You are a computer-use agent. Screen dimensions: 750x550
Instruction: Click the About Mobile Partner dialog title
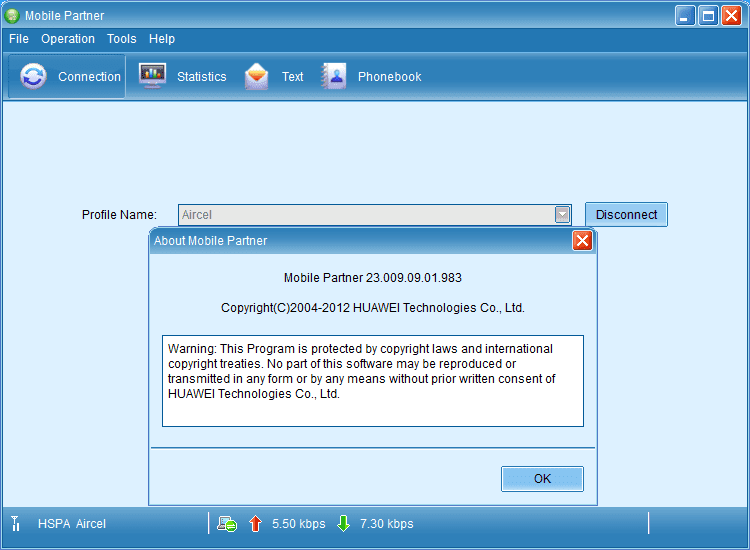[x=210, y=241]
